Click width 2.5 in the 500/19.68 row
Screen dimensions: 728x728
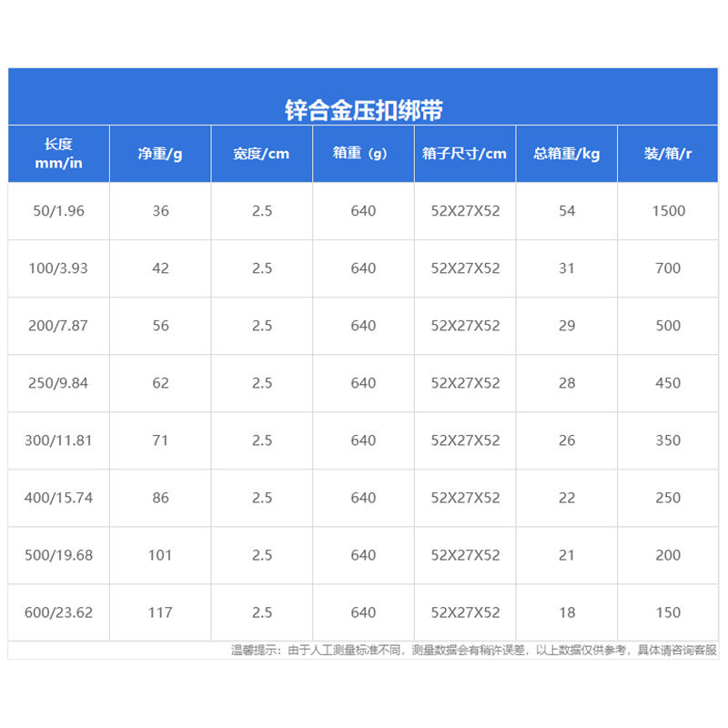point(262,555)
